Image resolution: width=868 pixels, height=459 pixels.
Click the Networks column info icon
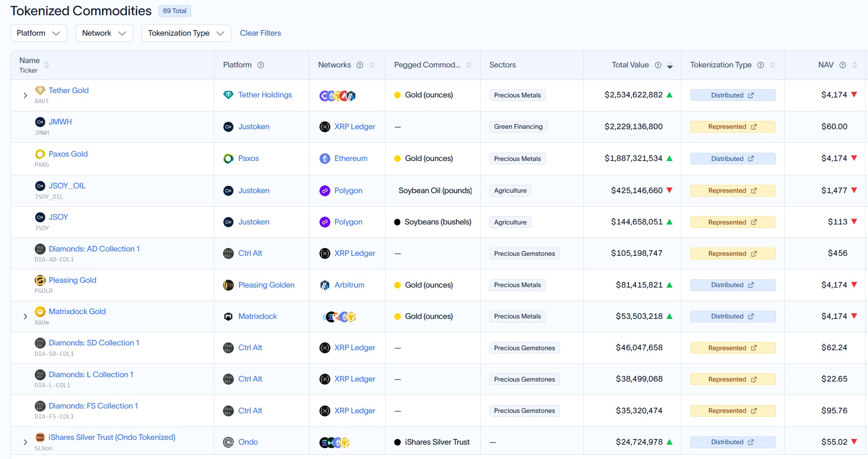click(x=360, y=65)
